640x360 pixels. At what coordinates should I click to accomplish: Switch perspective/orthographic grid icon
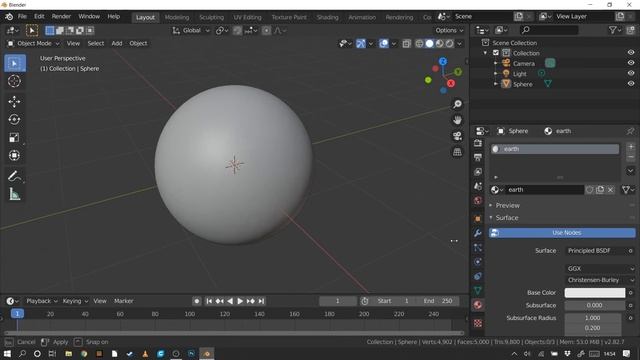[x=458, y=152]
